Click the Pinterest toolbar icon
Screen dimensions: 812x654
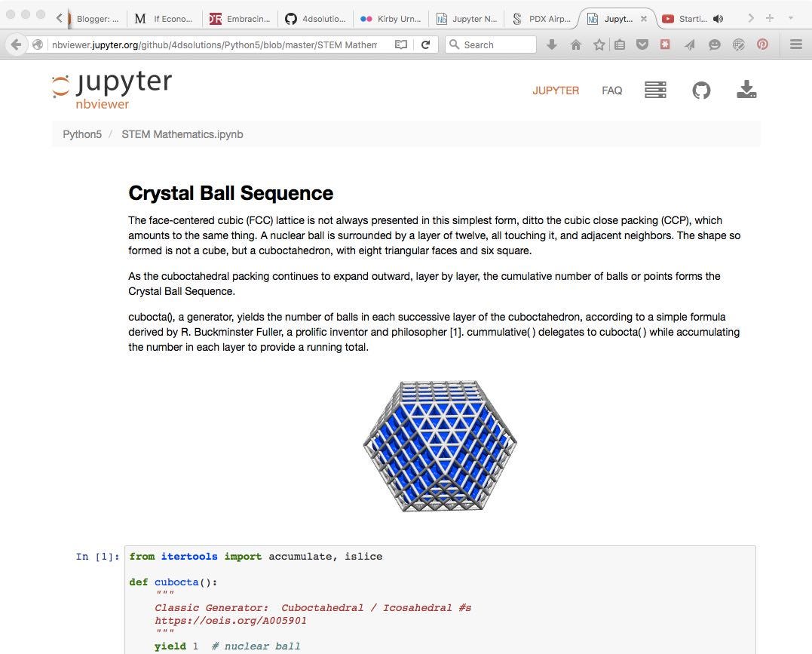click(762, 45)
